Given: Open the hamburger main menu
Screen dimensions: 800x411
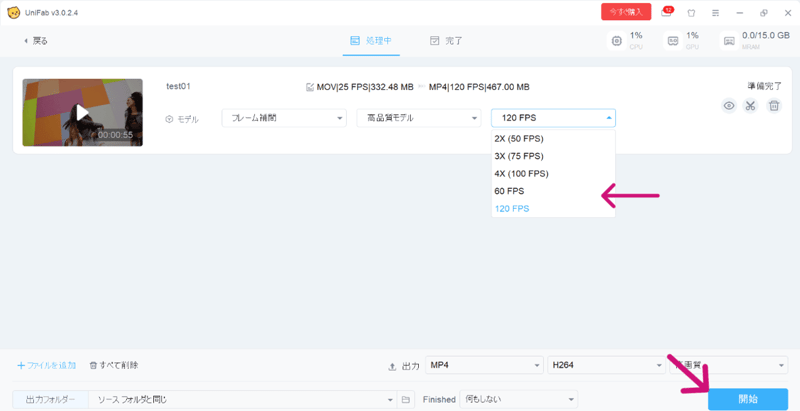Looking at the screenshot, I should pos(714,13).
